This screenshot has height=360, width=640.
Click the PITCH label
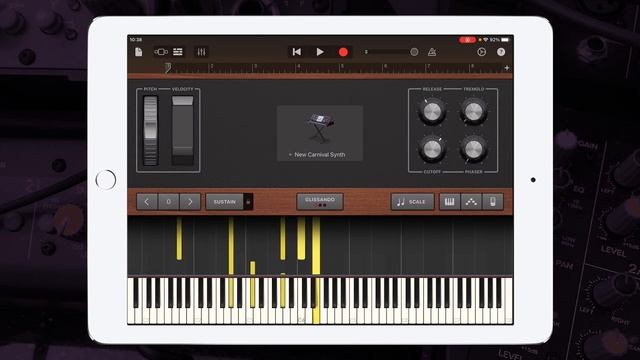click(150, 89)
